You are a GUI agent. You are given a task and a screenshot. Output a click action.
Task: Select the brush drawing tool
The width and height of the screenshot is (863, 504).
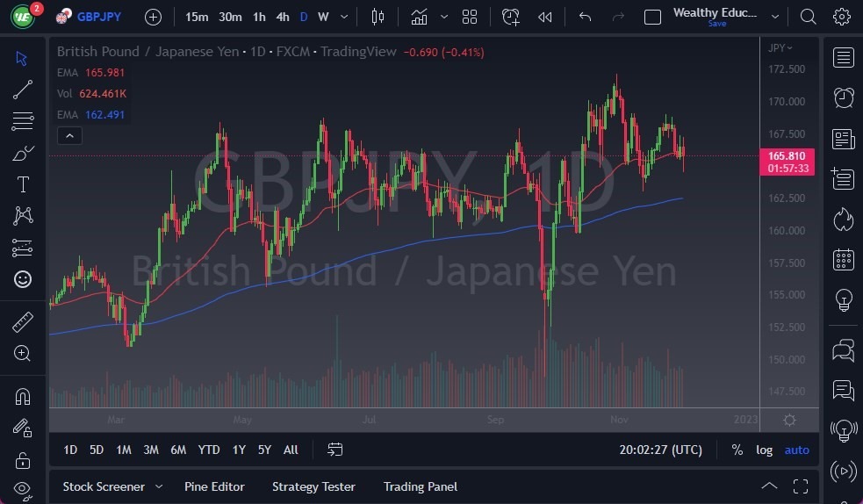(22, 153)
